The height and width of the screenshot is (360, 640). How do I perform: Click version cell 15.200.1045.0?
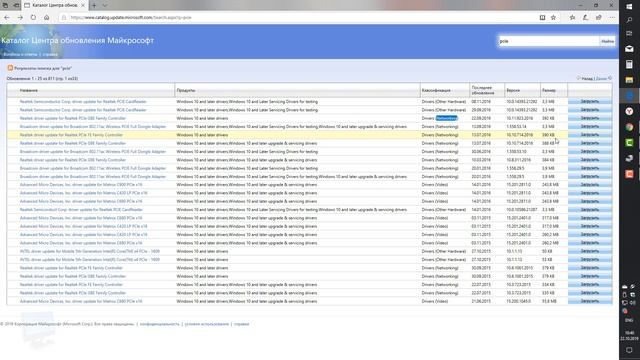point(518,301)
